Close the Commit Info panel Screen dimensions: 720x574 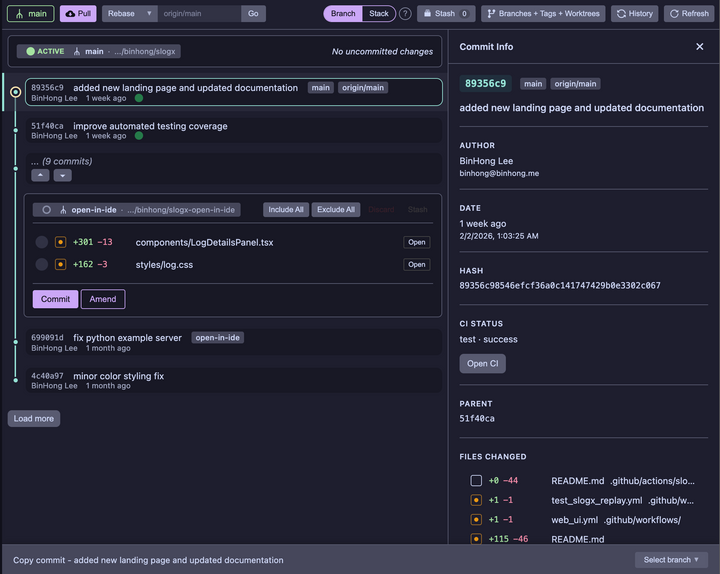(699, 47)
